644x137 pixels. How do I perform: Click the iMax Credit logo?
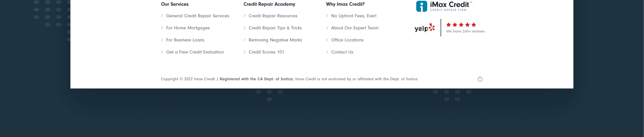click(444, 6)
